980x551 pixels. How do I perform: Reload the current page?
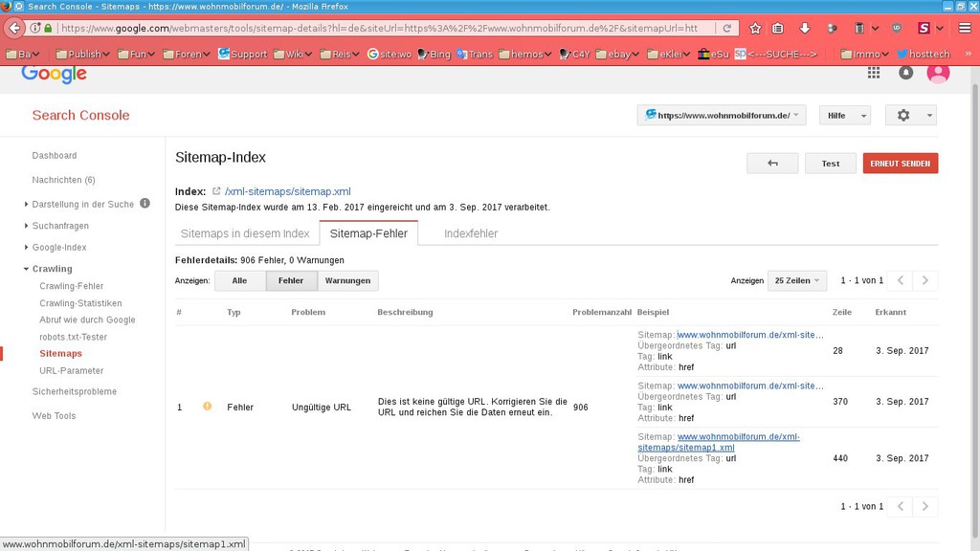point(727,28)
